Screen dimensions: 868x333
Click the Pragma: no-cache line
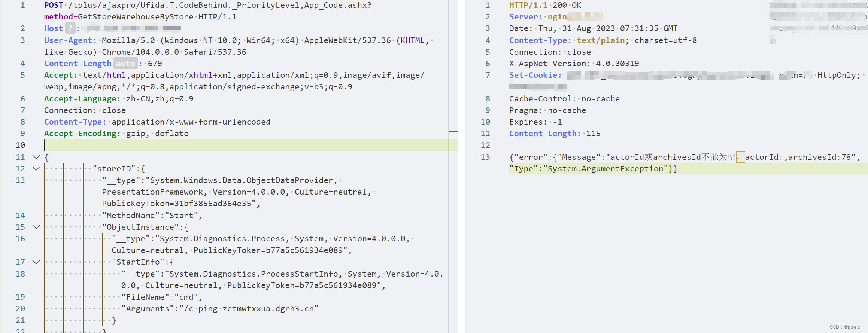(547, 110)
